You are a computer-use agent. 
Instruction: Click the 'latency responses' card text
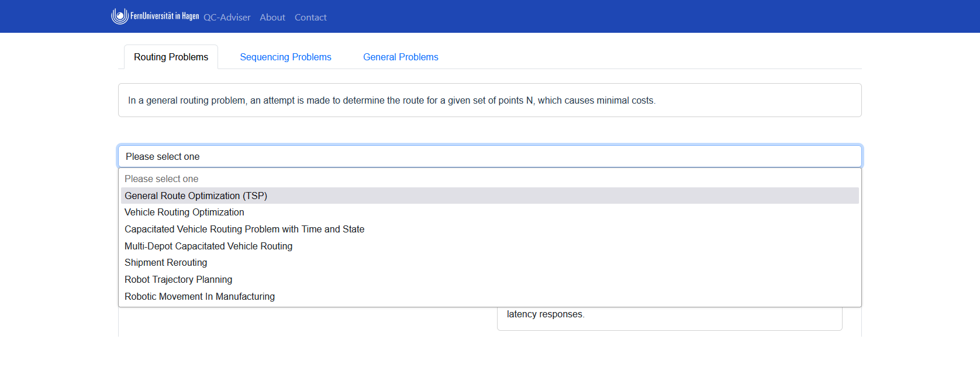546,314
